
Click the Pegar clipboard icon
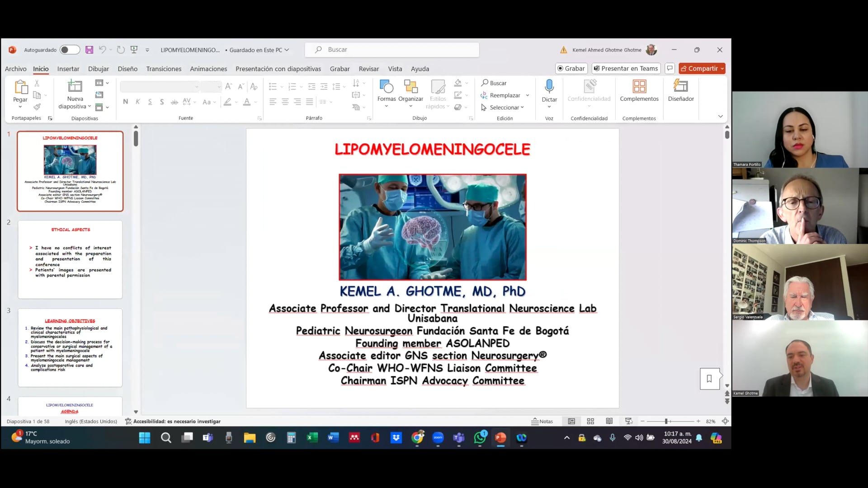[x=20, y=87]
